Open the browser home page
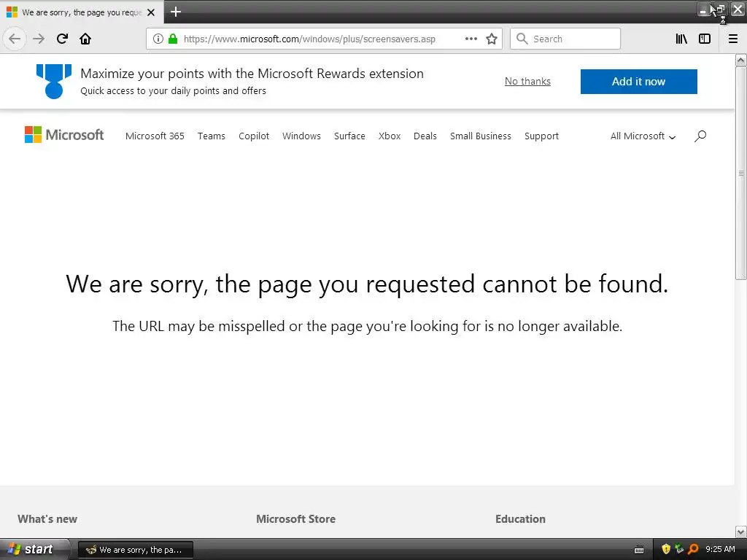747x560 pixels. pos(85,39)
